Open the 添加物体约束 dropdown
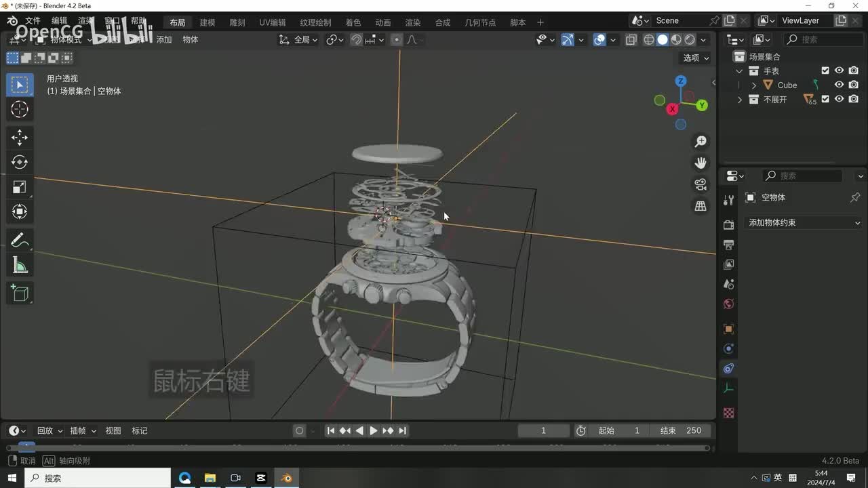 (804, 223)
